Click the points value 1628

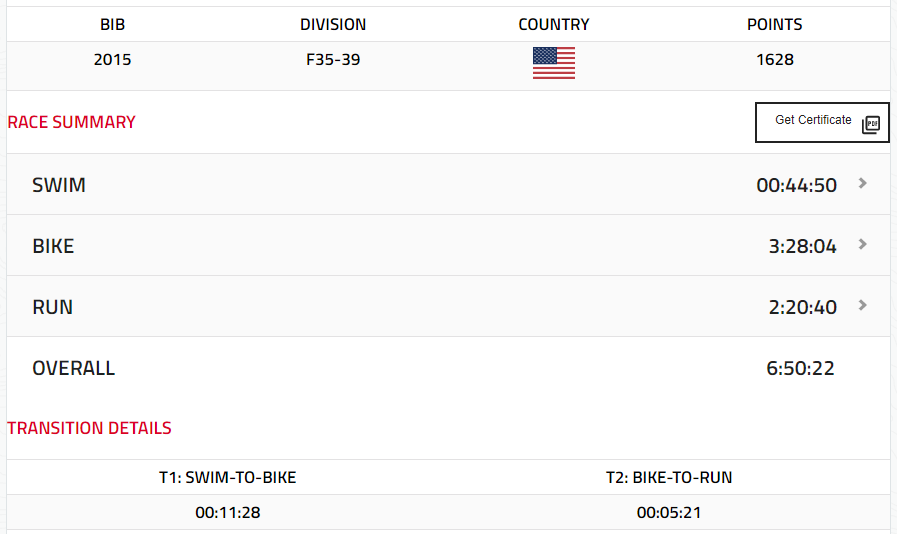pos(775,59)
